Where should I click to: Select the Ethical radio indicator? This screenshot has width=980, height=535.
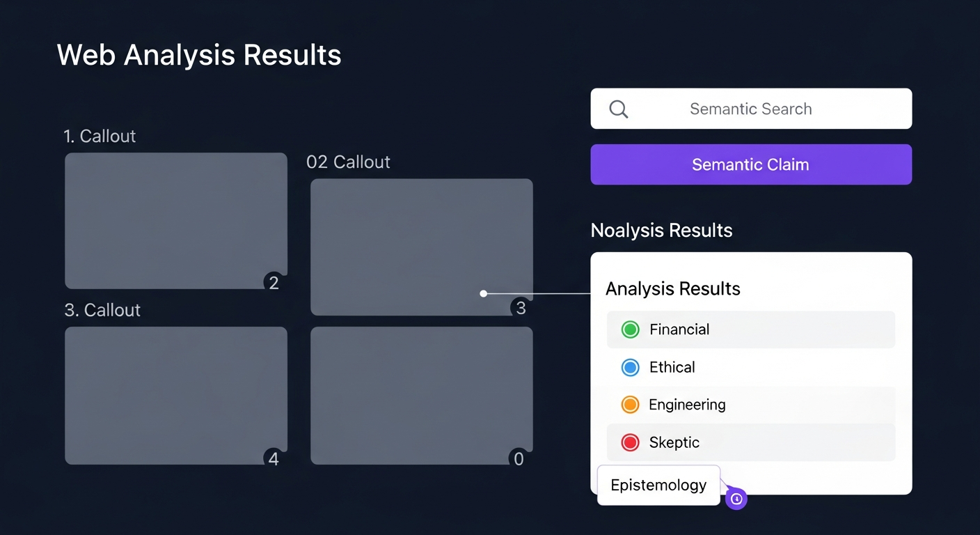tap(630, 367)
